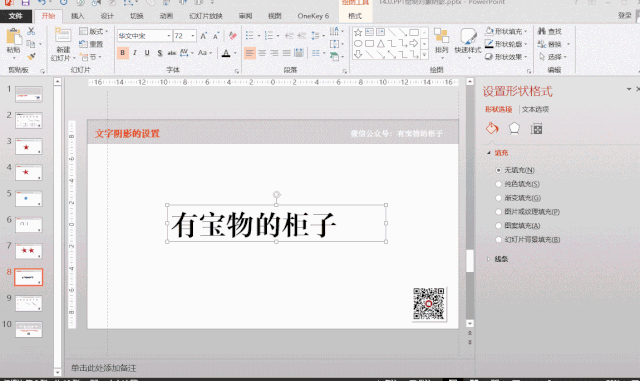Open the File tab
The image size is (640, 381).
16,16
